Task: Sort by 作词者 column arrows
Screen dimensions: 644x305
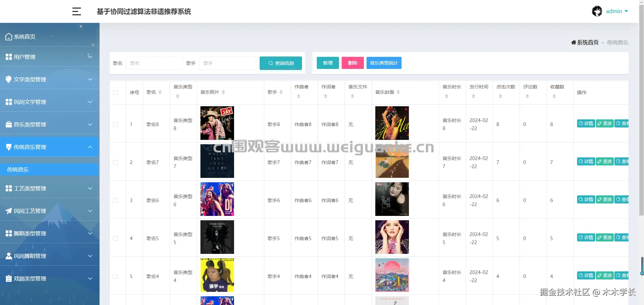Action: 326,96
